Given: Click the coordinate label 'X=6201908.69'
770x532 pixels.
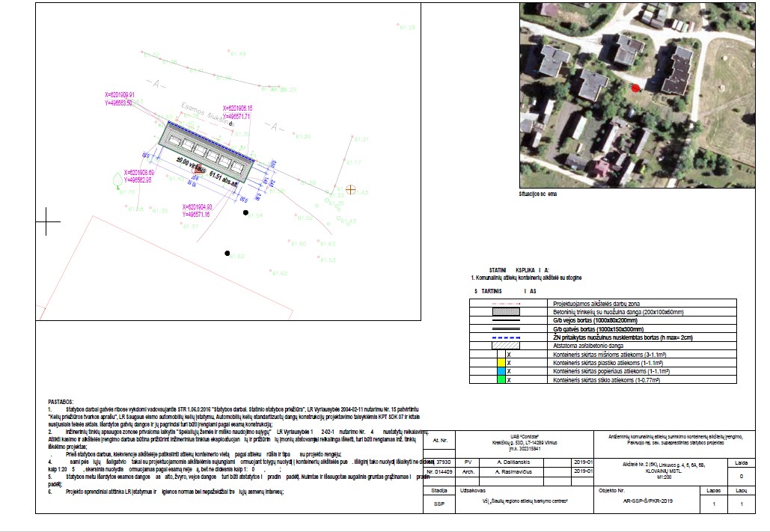Looking at the screenshot, I should (139, 173).
